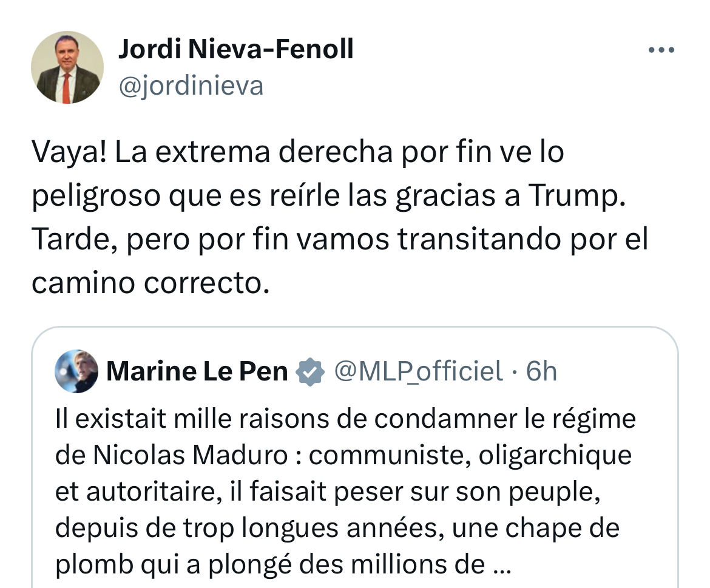Click the quoted line "depuis de trop longues années"
Screen dimensions: 710x588
[337, 527]
